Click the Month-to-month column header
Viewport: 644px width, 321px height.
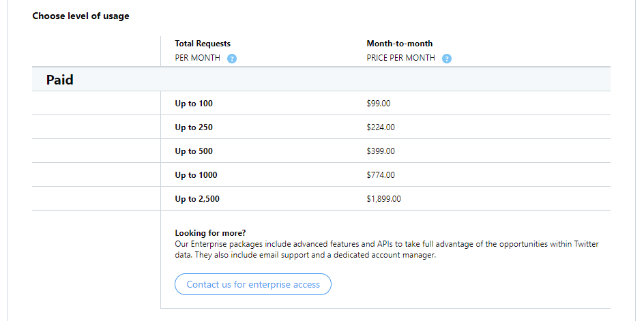(399, 44)
